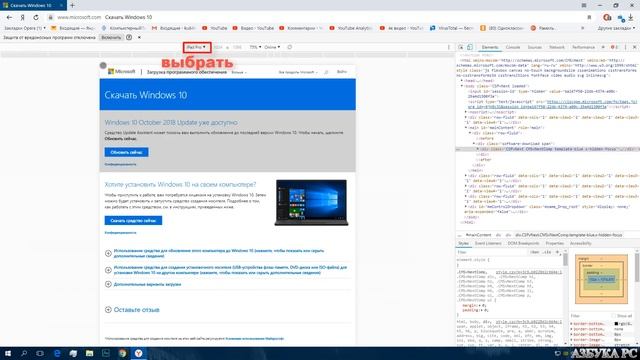Image resolution: width=640 pixels, height=360 pixels.
Task: Click the Включить protection button
Action: coord(111,37)
